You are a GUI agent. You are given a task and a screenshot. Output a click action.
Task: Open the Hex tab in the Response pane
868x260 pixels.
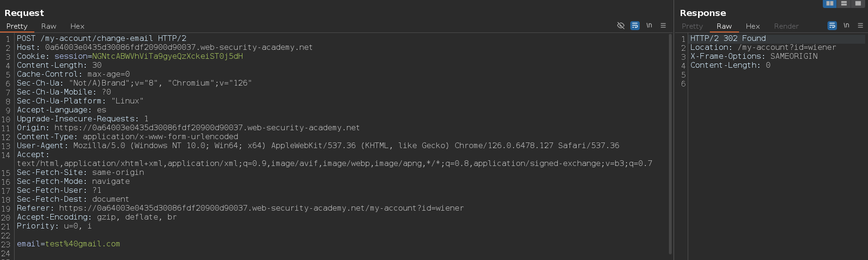tap(753, 26)
